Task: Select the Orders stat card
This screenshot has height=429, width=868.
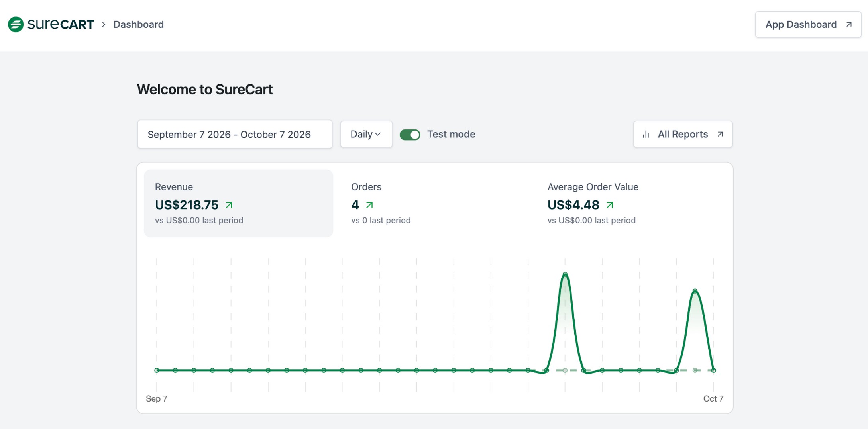Action: coord(435,204)
